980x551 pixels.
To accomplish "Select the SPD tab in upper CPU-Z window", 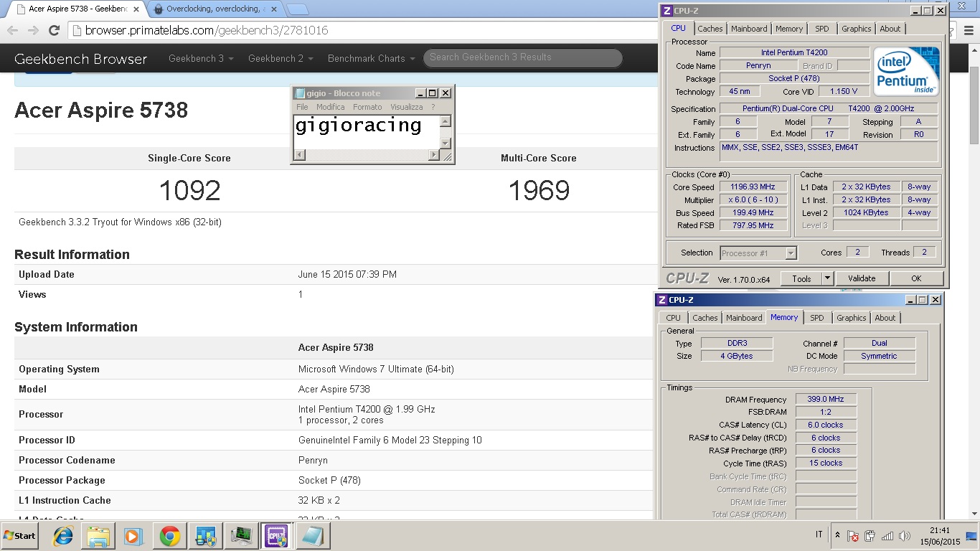I will (x=822, y=29).
